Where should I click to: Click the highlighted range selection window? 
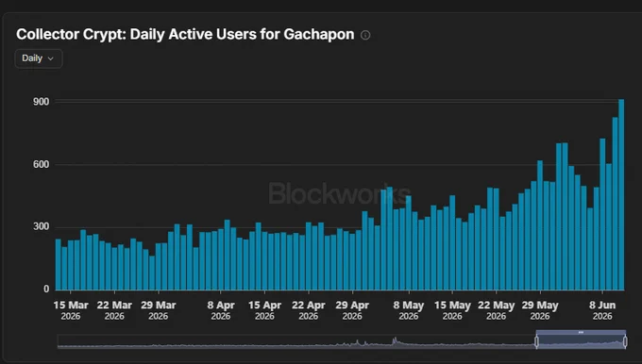tap(581, 339)
